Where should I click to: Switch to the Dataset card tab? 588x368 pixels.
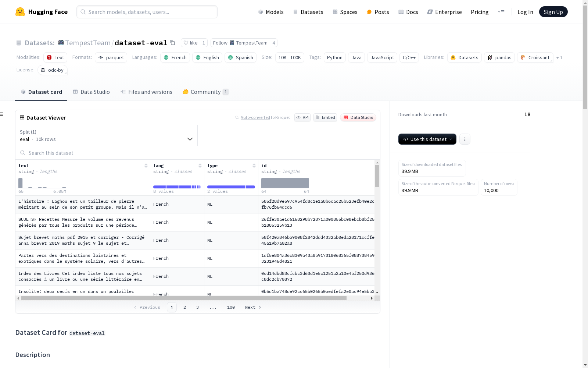41,92
